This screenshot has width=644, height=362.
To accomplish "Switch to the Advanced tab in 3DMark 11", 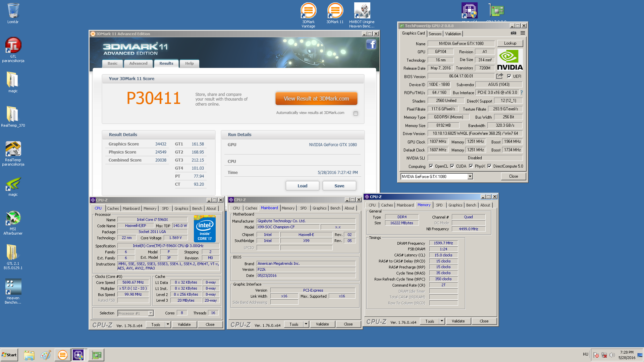I will [138, 63].
